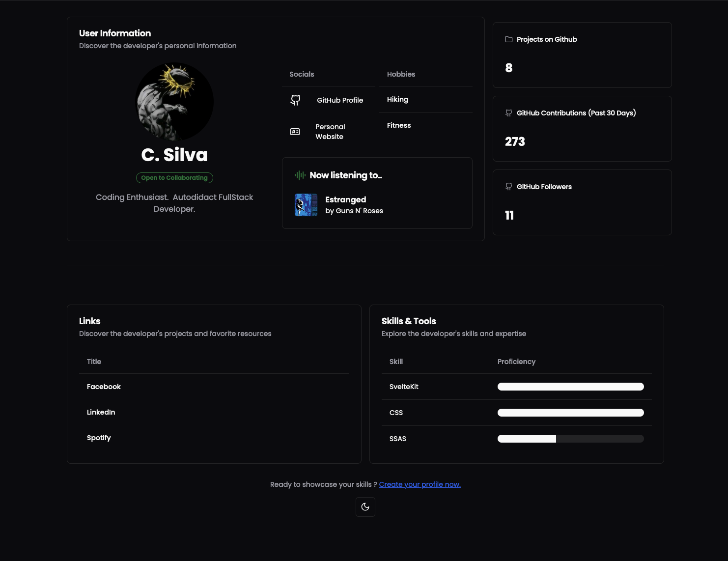This screenshot has height=561, width=728.
Task: Click the GitHub Contributions (Past 30 Days) label
Action: pos(576,113)
